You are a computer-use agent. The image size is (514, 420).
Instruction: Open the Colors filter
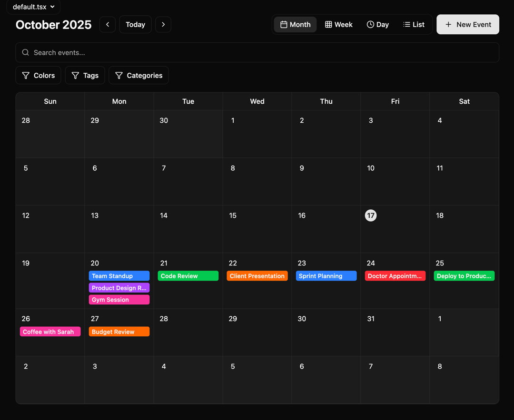tap(39, 75)
